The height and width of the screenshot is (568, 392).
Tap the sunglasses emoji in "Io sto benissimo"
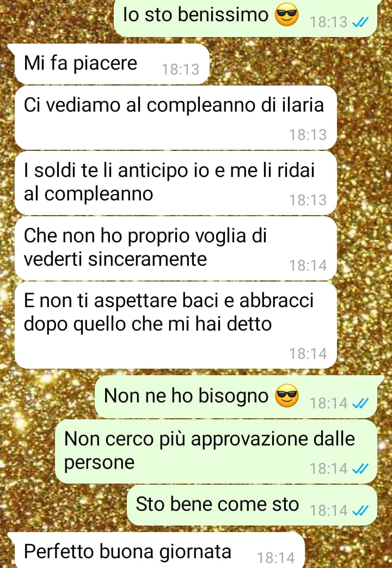click(x=286, y=15)
